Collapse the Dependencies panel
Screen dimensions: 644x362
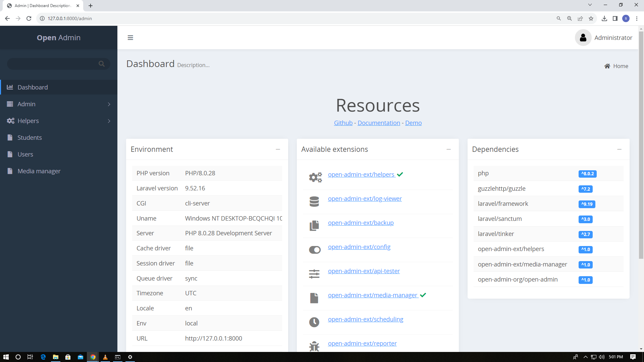coord(619,149)
